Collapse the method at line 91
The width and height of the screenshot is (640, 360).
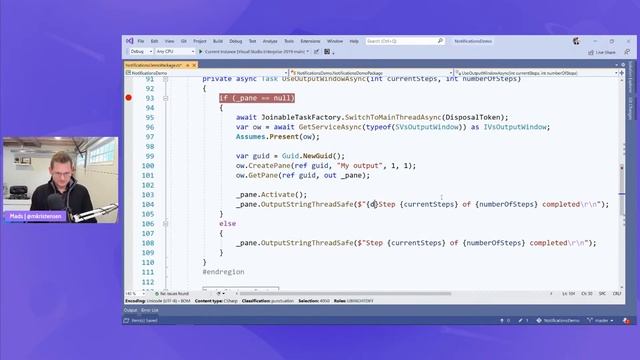[165, 79]
